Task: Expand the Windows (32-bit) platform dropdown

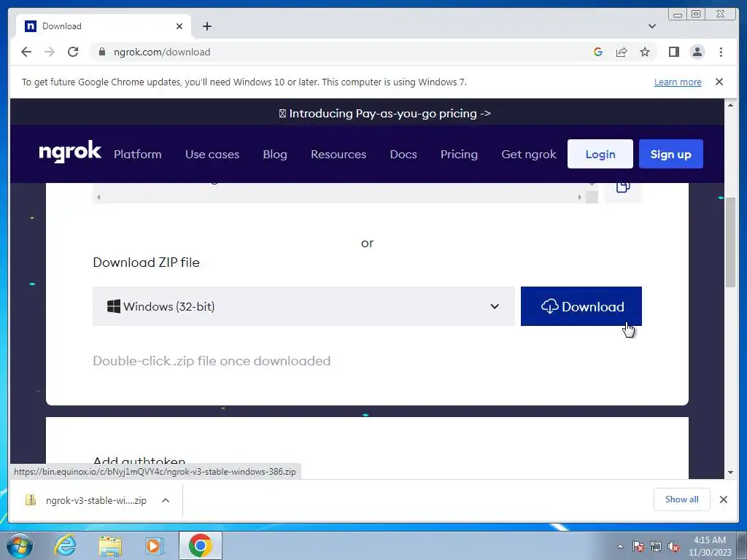Action: point(303,306)
